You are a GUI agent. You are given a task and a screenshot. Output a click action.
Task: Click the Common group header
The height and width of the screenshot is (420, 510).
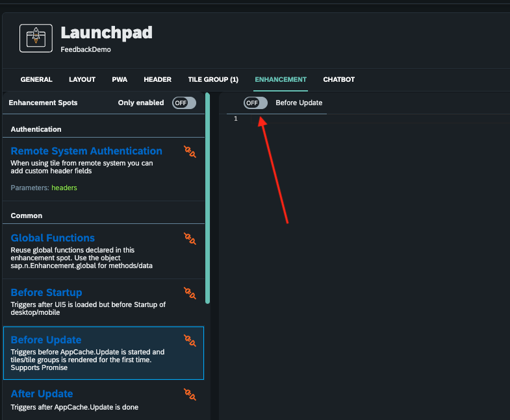[27, 216]
